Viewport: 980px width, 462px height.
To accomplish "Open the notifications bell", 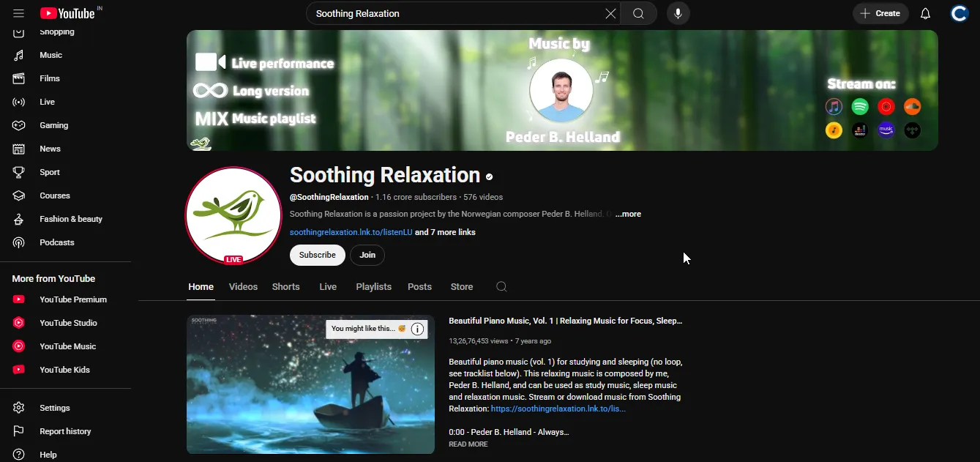I will click(925, 13).
